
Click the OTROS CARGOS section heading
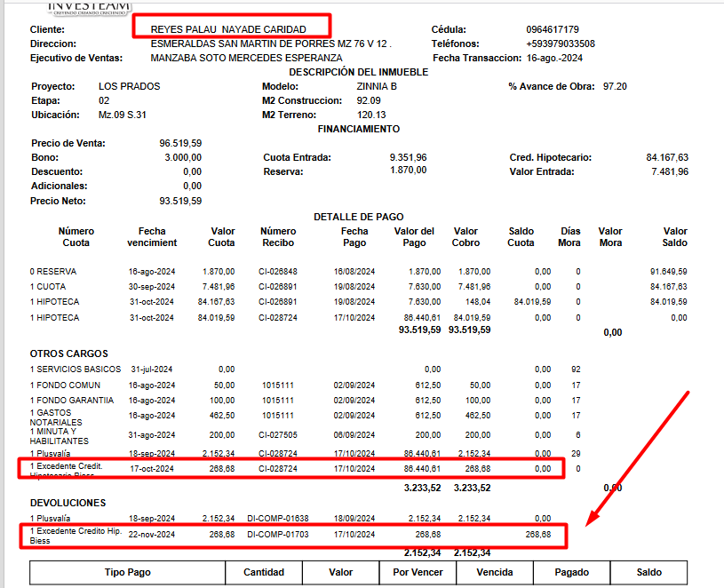coord(68,354)
